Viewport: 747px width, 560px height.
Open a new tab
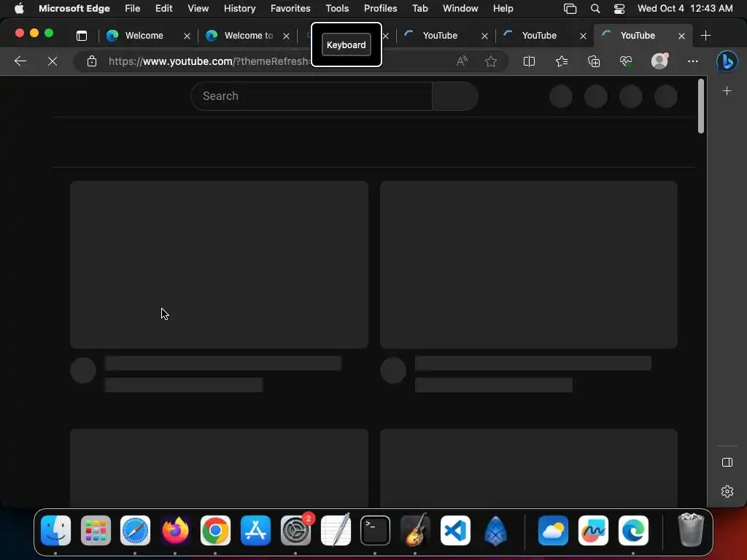[705, 35]
